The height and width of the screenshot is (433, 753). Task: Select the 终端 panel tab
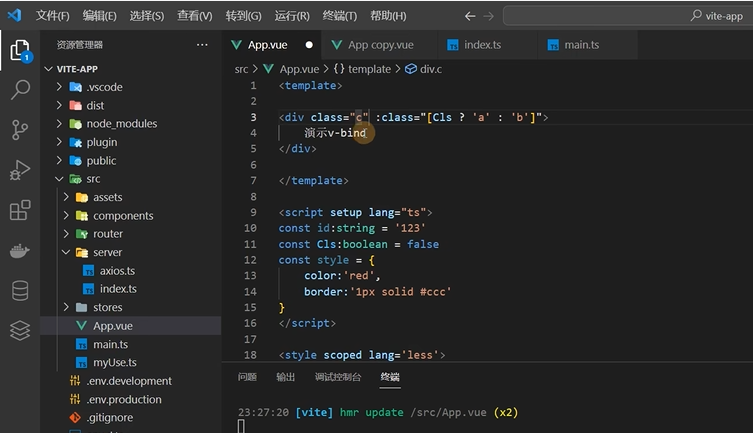pyautogui.click(x=390, y=377)
